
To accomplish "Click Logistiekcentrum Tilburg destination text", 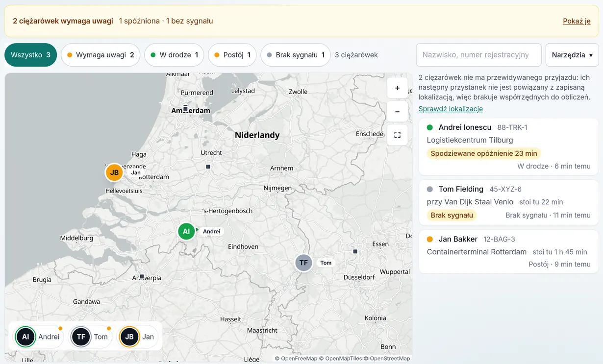I will (x=470, y=140).
